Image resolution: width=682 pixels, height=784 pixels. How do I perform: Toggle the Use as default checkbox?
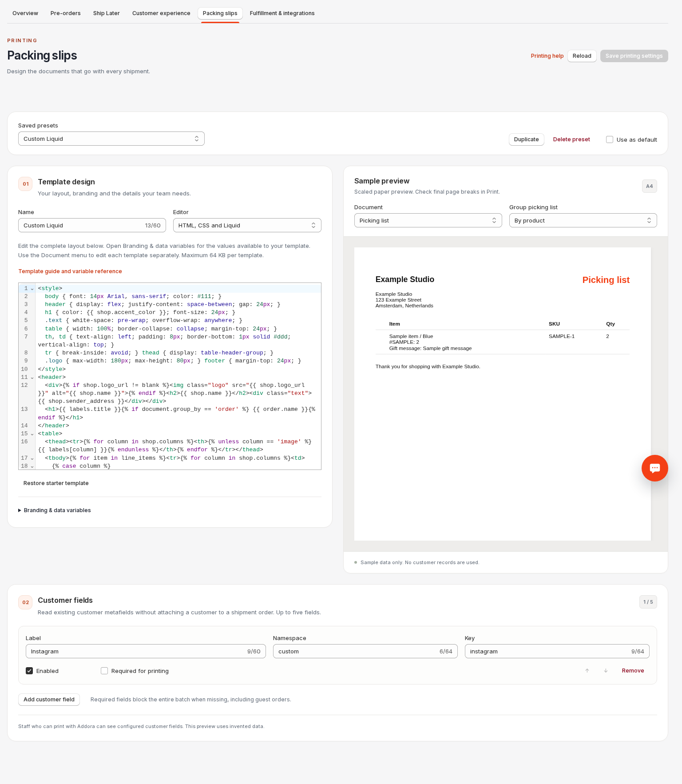pos(610,139)
